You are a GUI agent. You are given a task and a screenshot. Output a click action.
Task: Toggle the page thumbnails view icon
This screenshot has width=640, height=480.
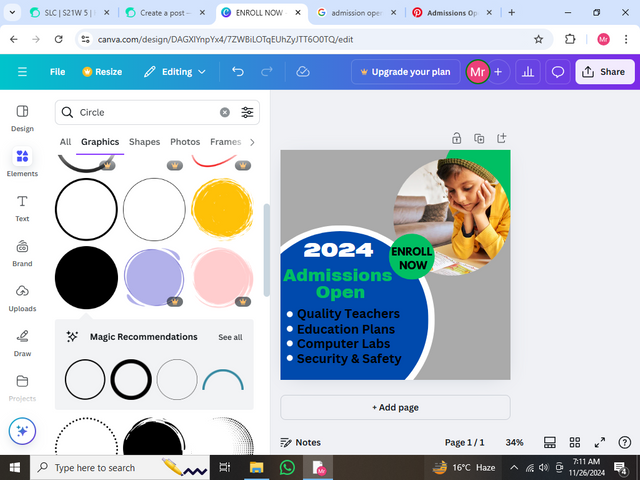(550, 442)
